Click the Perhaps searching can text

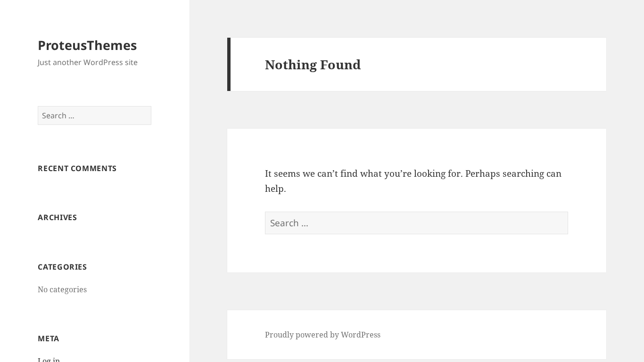(513, 173)
